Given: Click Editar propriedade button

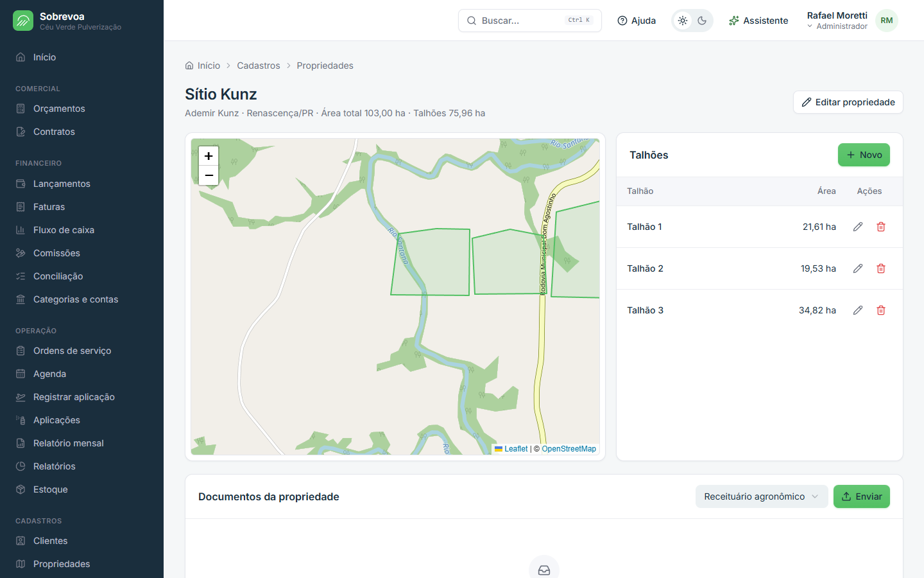Looking at the screenshot, I should click(848, 102).
